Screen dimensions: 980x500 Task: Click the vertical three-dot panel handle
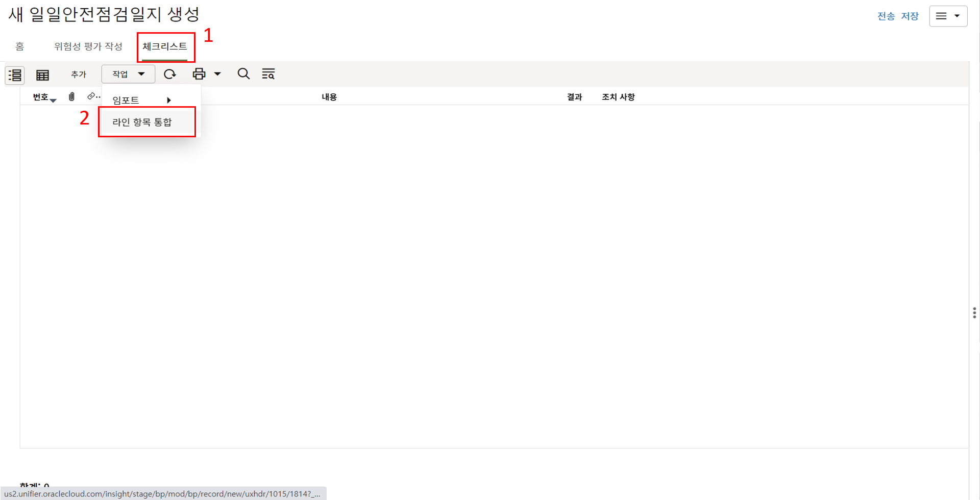(x=974, y=313)
